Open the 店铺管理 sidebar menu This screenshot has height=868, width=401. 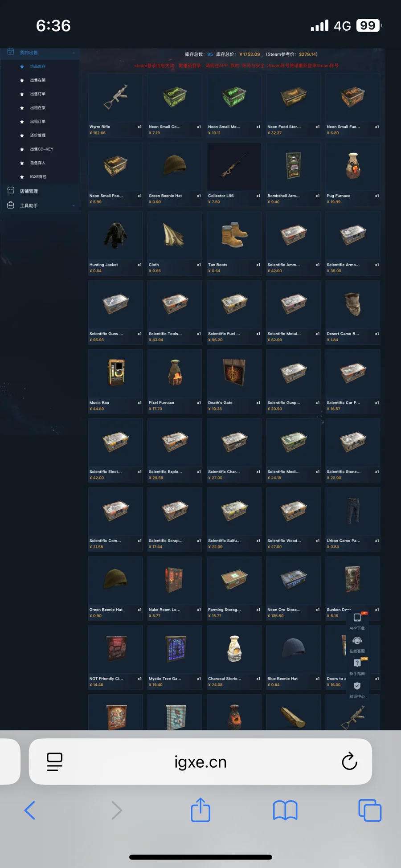40,191
